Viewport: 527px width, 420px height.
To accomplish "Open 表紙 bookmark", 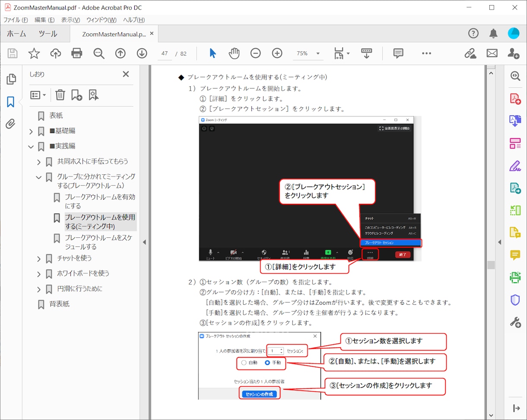I will (x=56, y=115).
